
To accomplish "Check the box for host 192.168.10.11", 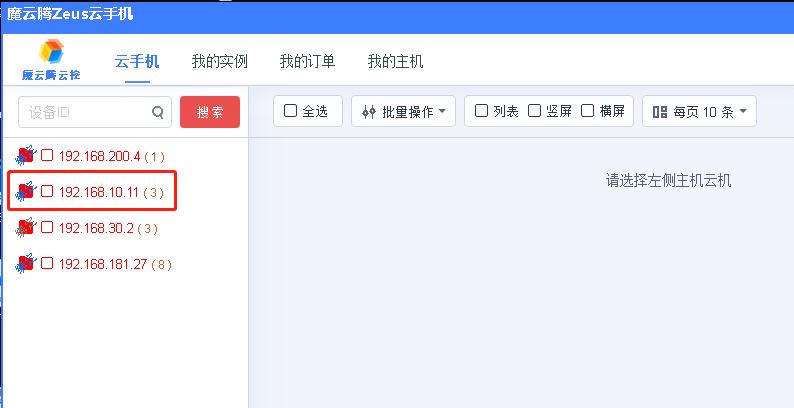I will [x=47, y=191].
